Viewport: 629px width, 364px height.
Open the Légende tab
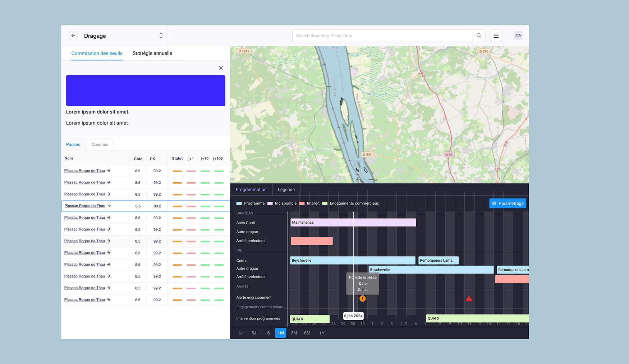286,190
